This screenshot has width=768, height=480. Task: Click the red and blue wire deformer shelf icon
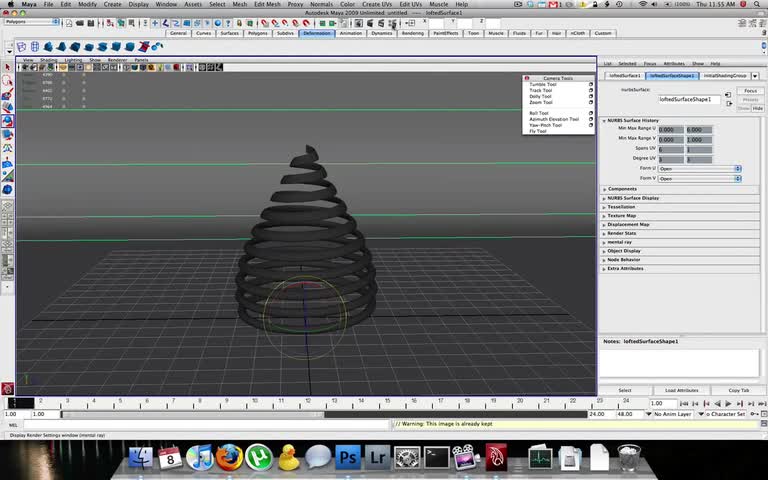click(144, 47)
